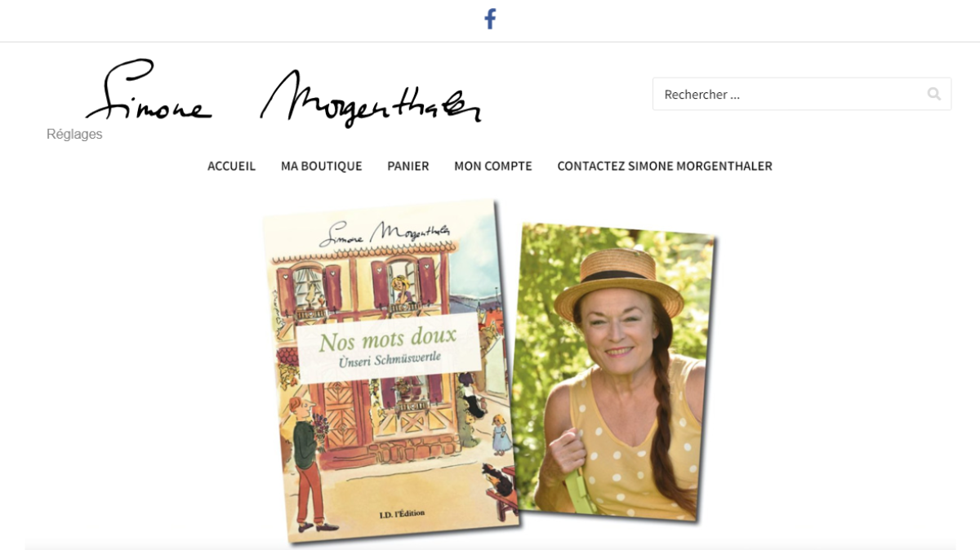980x550 pixels.
Task: Click I.D. l'Édition publisher text on cover
Action: [x=403, y=512]
